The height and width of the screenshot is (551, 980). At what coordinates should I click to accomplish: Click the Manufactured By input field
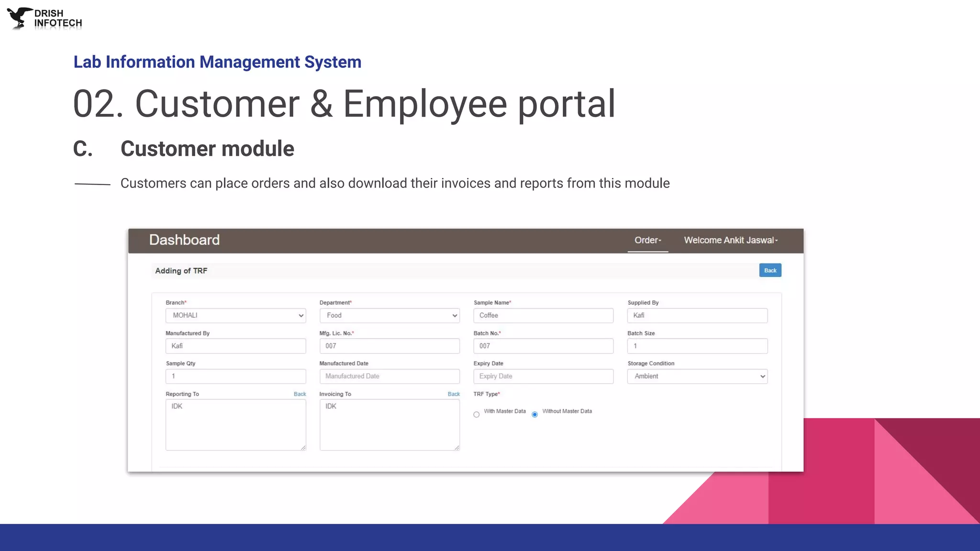click(x=236, y=346)
